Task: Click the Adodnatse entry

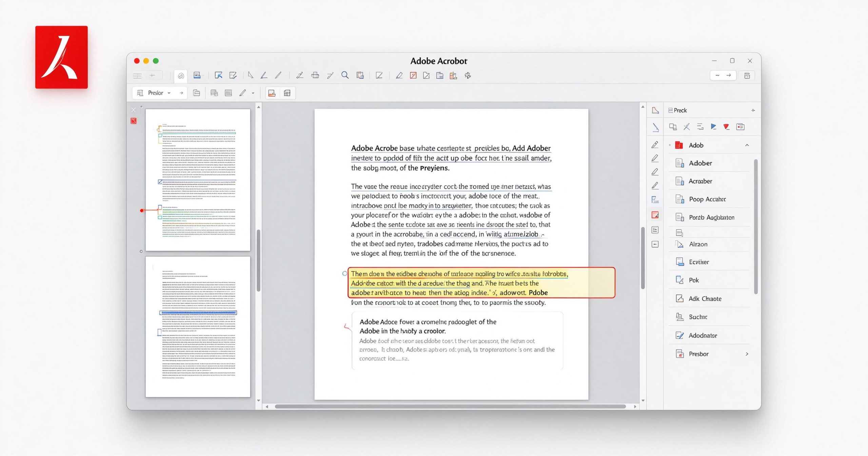Action: (709, 336)
